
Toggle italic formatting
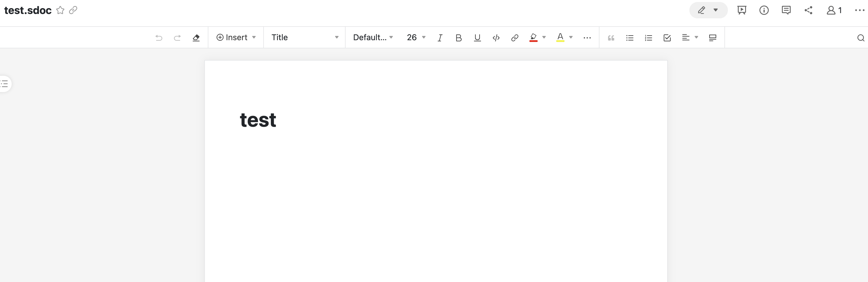(440, 38)
